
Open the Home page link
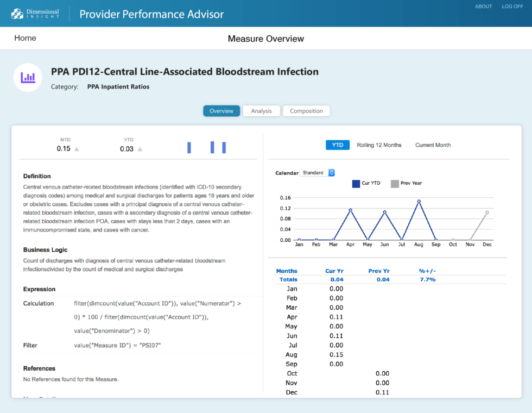pos(26,38)
